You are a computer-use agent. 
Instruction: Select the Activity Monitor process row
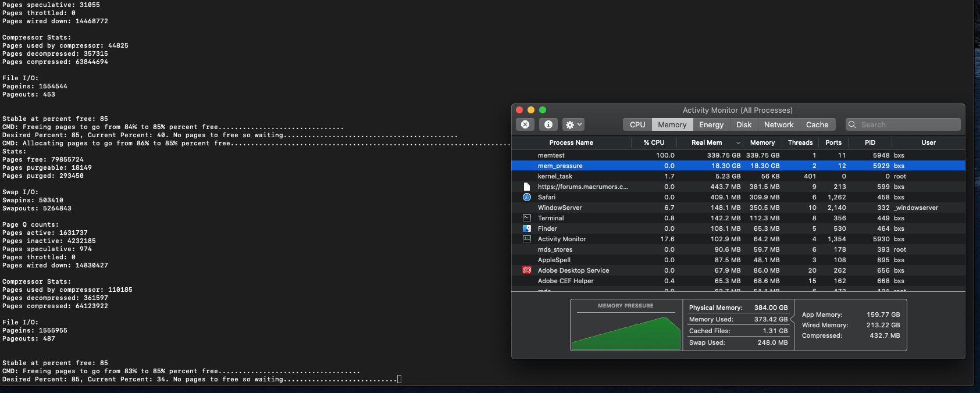click(x=738, y=239)
